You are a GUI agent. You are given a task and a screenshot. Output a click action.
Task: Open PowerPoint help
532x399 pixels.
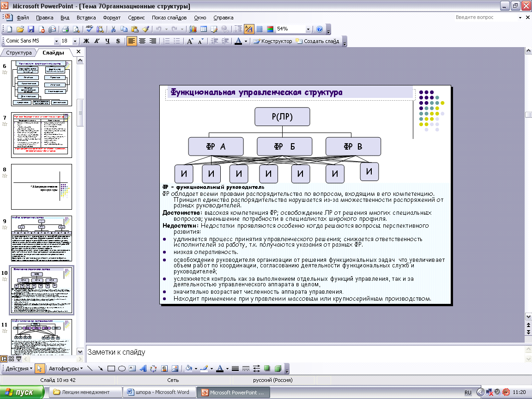tap(319, 29)
